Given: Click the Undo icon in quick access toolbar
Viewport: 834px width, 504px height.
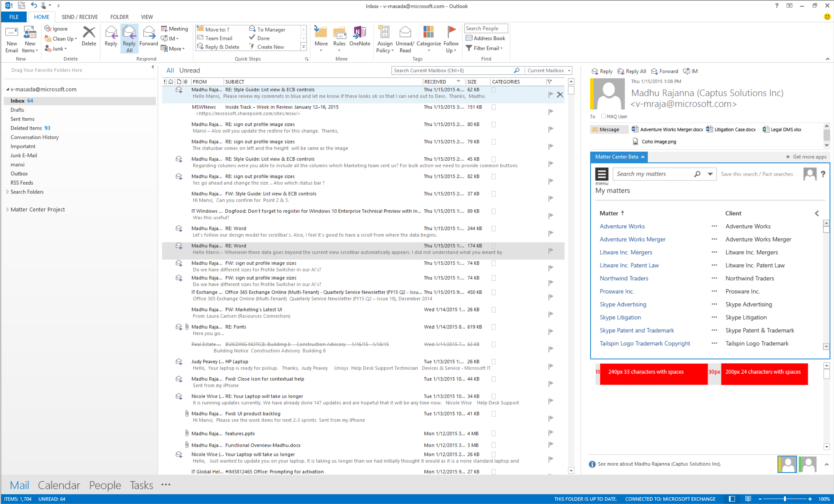Looking at the screenshot, I should 34,5.
